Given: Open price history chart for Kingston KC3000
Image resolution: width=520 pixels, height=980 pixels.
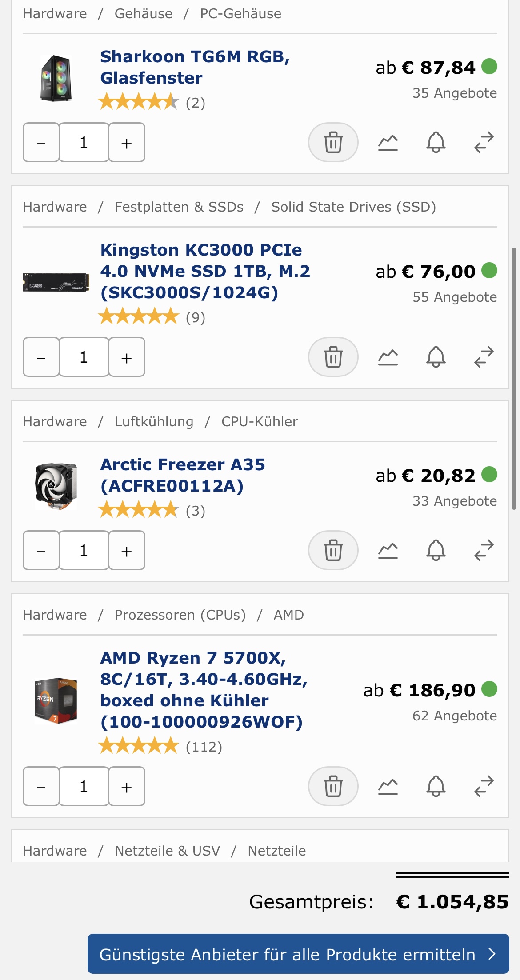Looking at the screenshot, I should click(388, 357).
